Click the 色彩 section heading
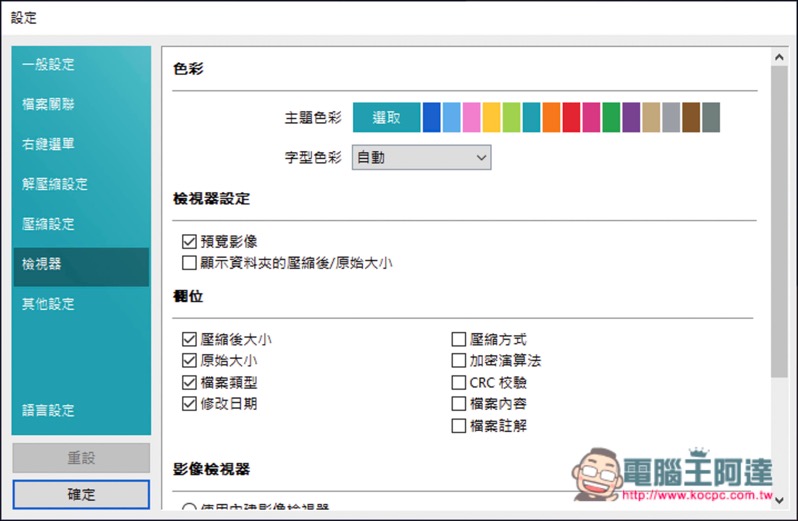 (x=188, y=69)
